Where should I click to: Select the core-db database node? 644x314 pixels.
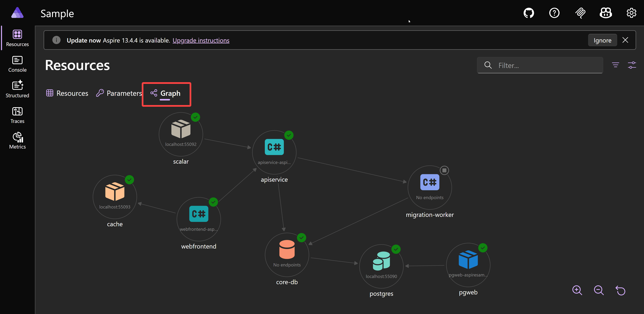click(287, 255)
